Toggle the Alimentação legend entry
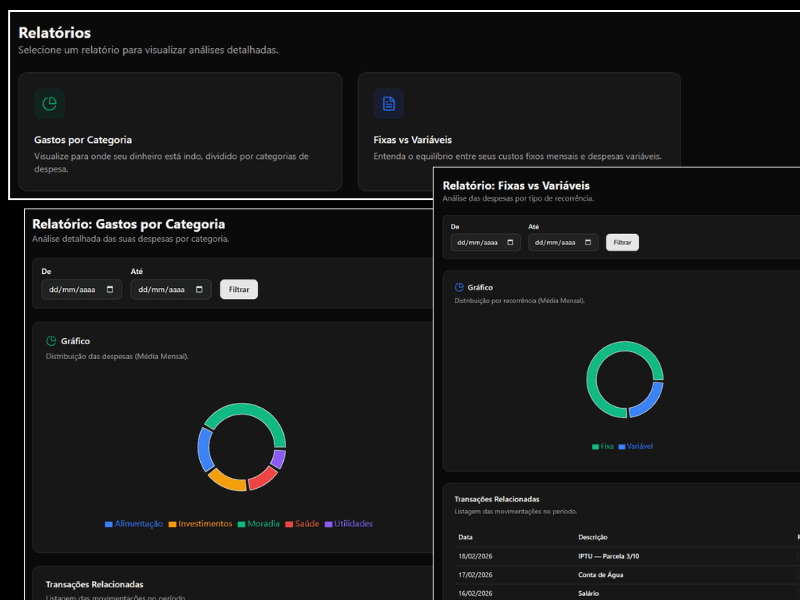Viewport: 800px width, 600px height. (x=135, y=523)
